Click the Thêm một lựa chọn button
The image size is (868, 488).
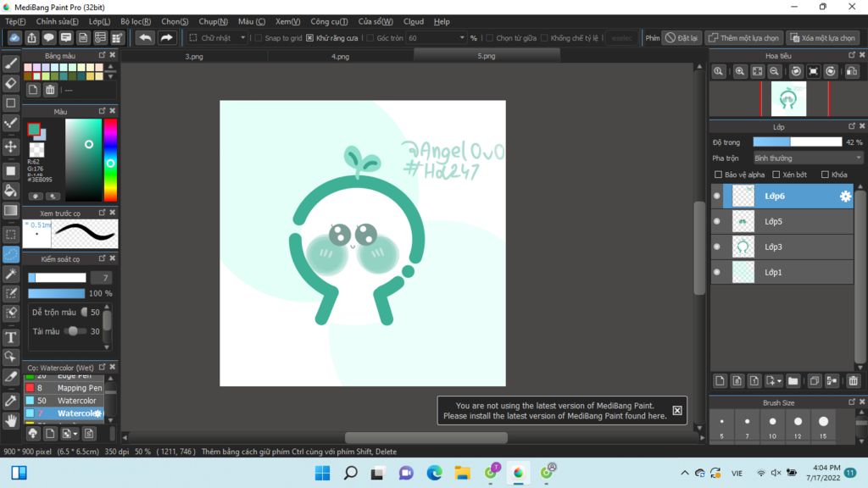(743, 38)
